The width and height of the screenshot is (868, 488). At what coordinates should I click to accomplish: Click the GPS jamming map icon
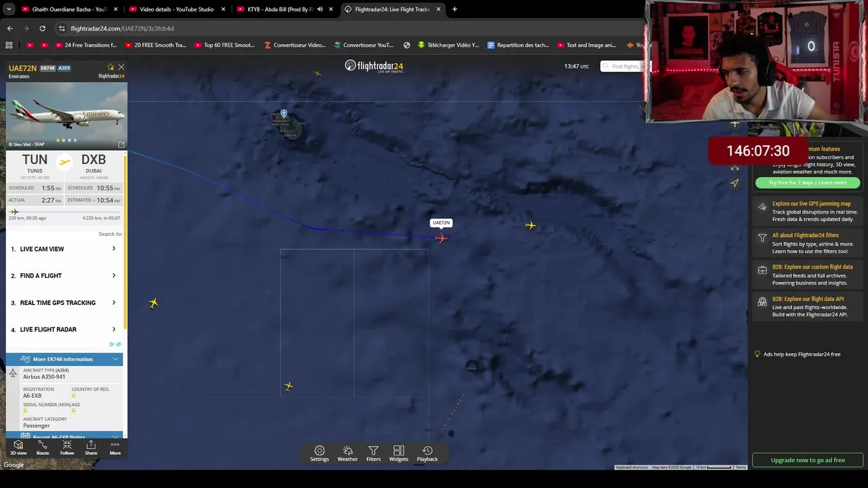coord(762,207)
